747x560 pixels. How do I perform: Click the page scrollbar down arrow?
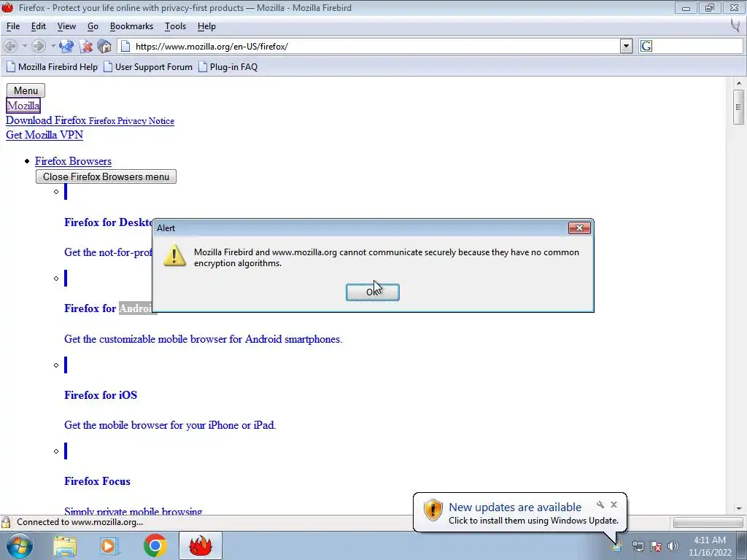pos(739,508)
